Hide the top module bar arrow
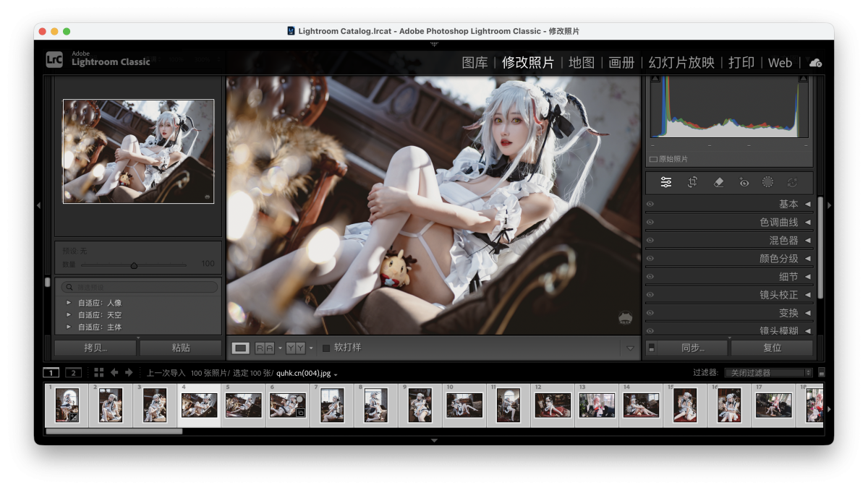 coord(434,44)
